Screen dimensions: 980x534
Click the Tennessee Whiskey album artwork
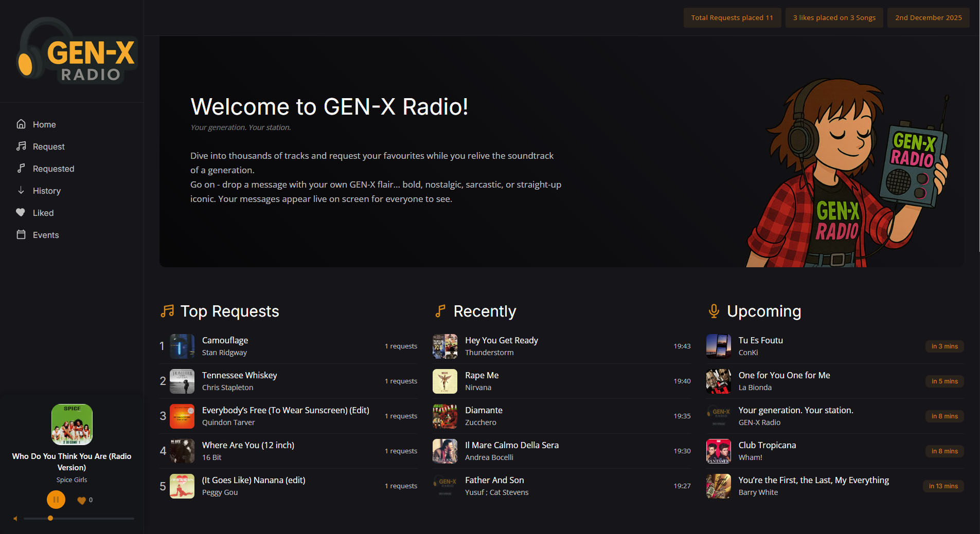(182, 381)
